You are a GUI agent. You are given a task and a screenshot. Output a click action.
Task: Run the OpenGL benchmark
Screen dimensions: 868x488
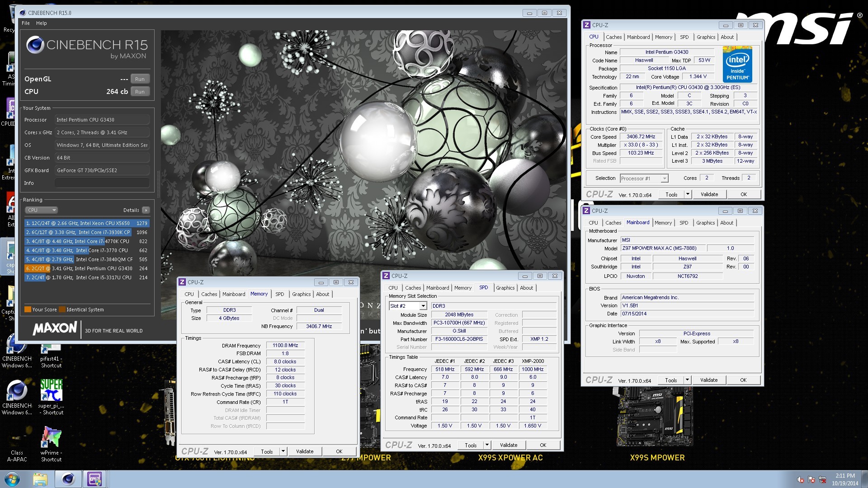tap(140, 79)
